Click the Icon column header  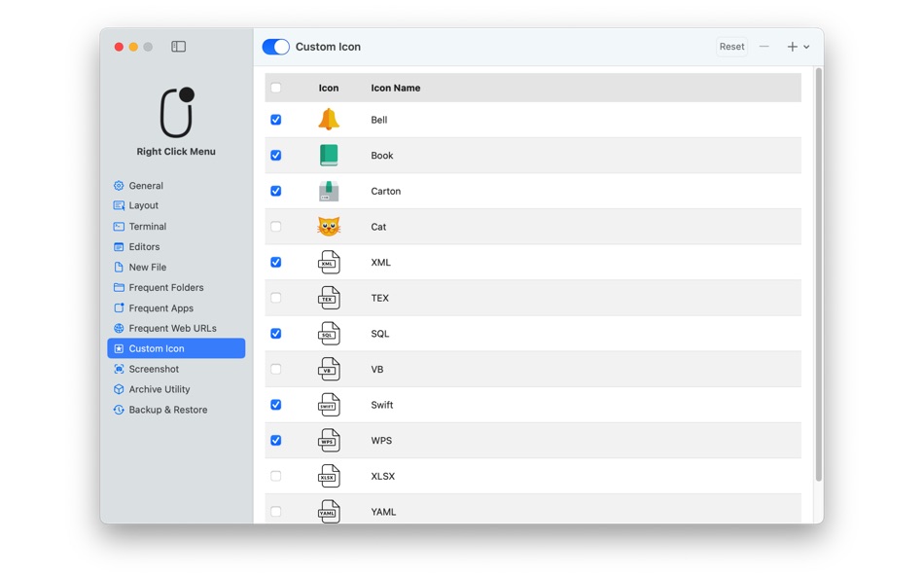click(329, 88)
